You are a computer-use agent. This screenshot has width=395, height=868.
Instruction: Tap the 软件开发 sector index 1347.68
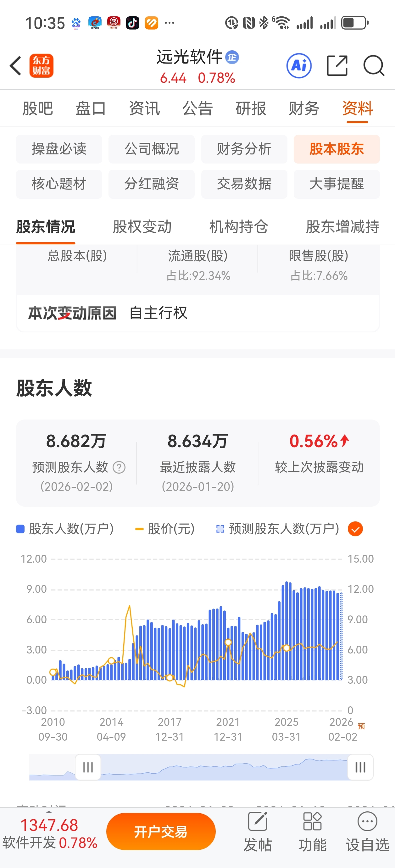tap(50, 834)
